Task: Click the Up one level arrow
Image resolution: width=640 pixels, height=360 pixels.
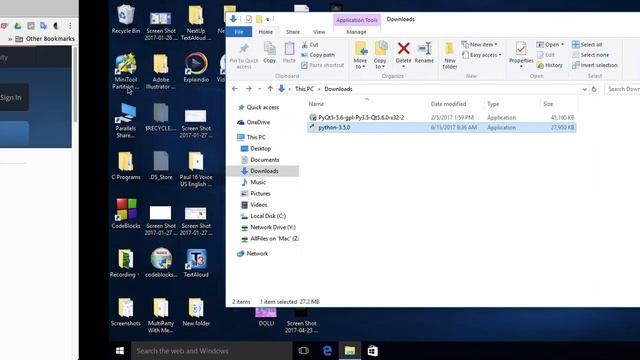Action: click(x=270, y=89)
